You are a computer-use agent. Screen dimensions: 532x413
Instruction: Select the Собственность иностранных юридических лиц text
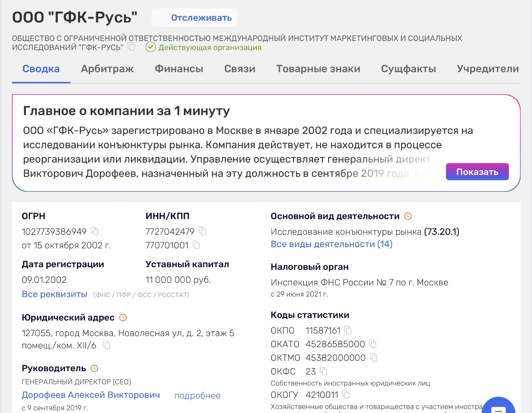click(x=351, y=383)
